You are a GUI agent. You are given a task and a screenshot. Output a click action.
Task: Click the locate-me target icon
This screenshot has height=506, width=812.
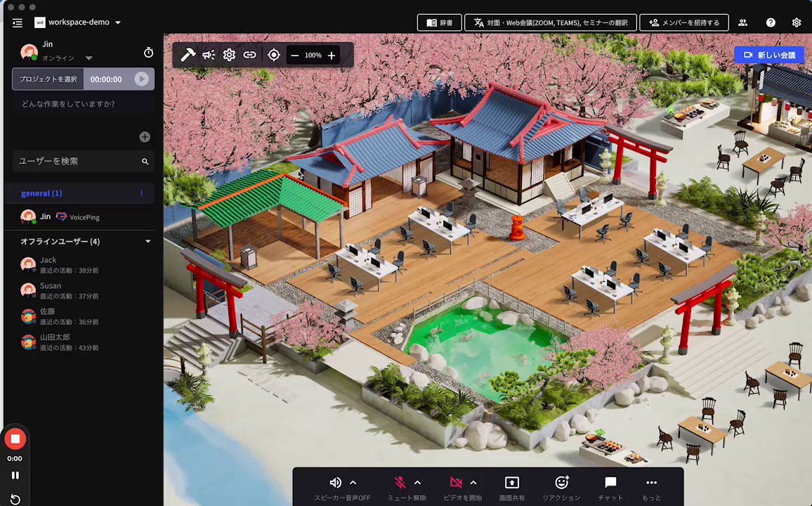pyautogui.click(x=274, y=55)
